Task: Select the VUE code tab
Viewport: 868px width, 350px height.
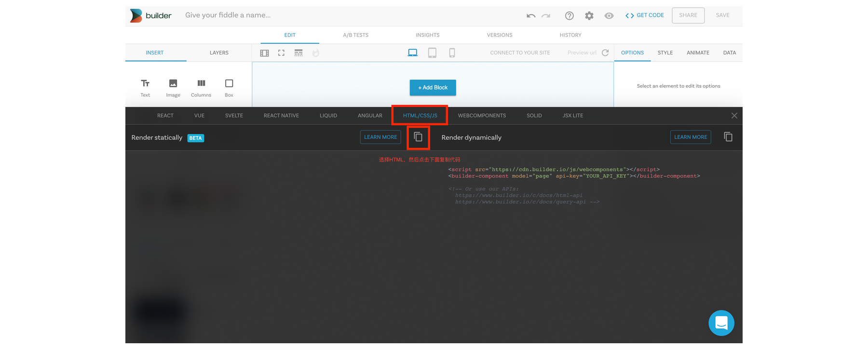Action: (199, 116)
